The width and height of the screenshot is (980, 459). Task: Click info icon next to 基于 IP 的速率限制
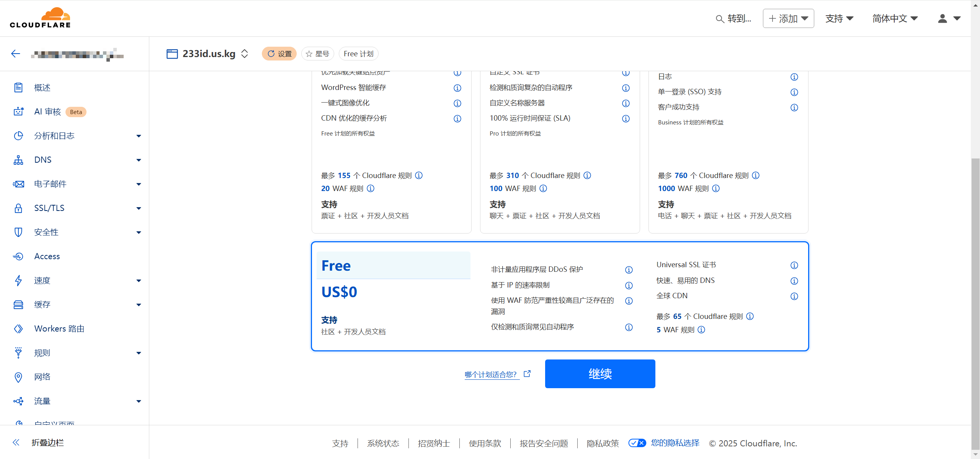629,286
